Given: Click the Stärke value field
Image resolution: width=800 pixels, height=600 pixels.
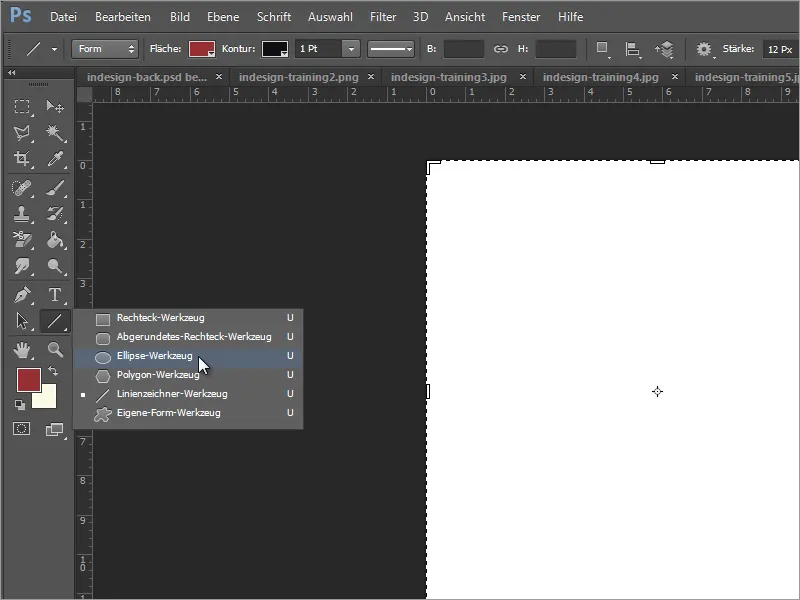Looking at the screenshot, I should click(x=781, y=49).
